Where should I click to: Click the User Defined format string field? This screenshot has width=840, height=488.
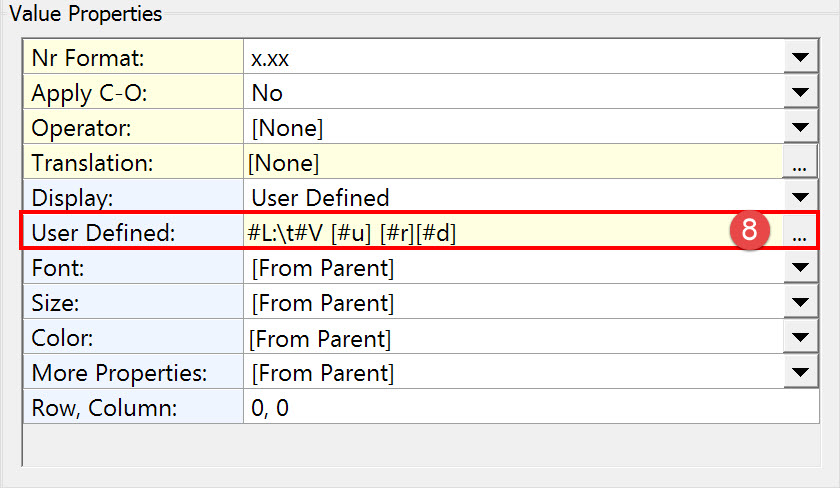pos(480,233)
